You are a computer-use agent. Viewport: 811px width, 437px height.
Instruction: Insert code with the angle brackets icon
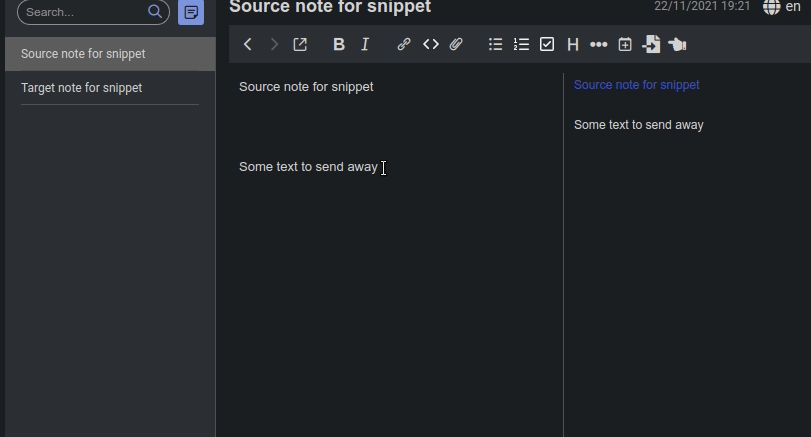430,44
